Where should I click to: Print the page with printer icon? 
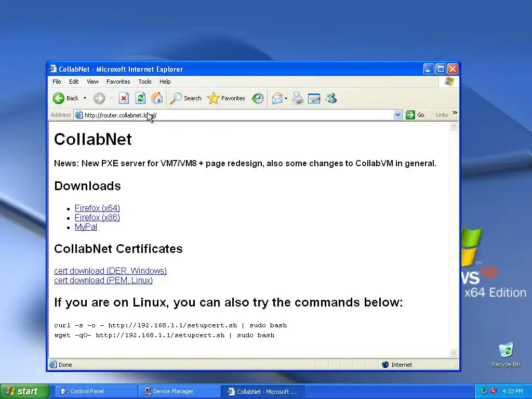(298, 98)
